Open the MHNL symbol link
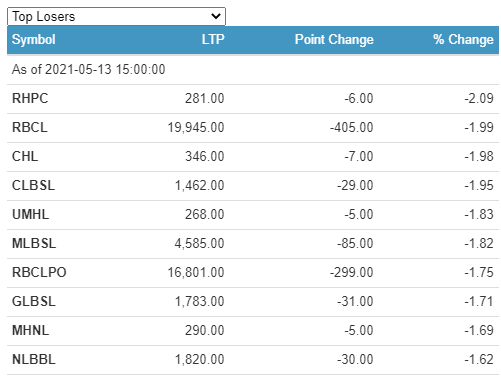Screen dimensions: 501x377 [x=30, y=330]
